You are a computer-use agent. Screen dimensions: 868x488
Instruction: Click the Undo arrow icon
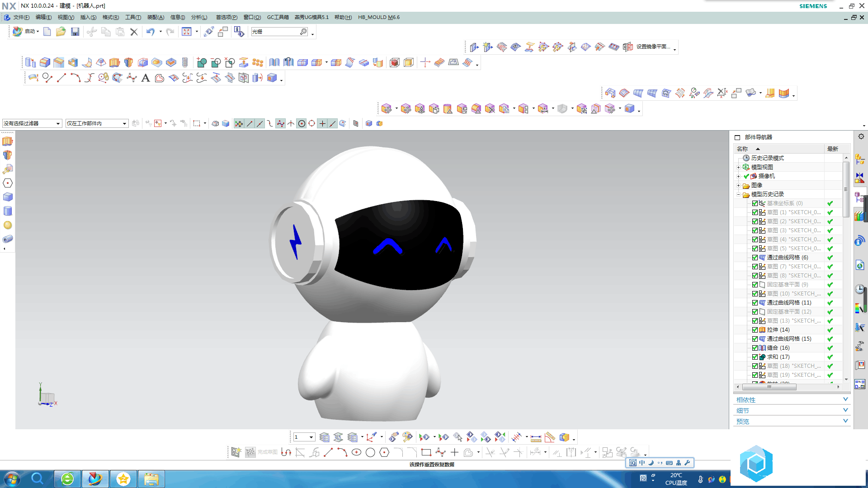(x=150, y=32)
